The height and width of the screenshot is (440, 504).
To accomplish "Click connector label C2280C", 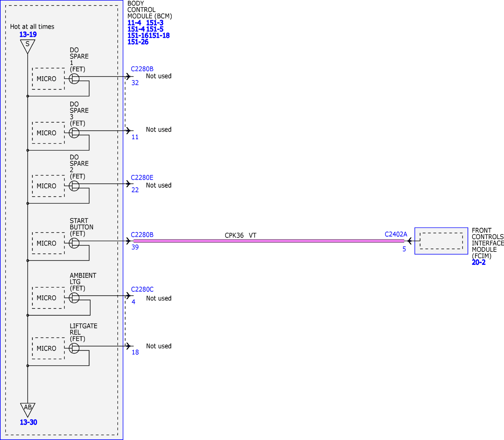I will [x=142, y=289].
